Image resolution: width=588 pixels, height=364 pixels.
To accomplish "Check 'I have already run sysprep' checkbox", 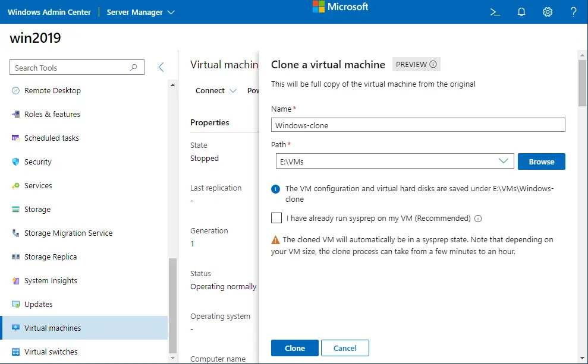I will (276, 218).
